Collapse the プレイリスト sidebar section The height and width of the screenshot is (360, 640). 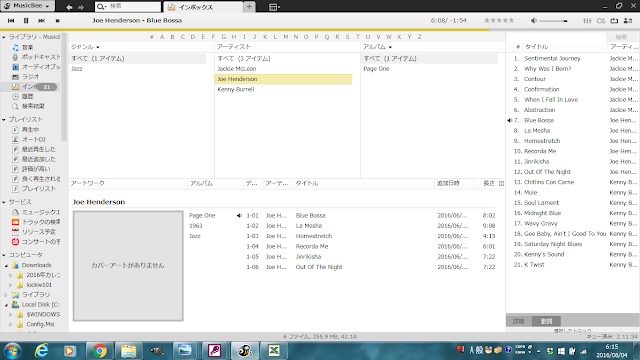[x=4, y=120]
